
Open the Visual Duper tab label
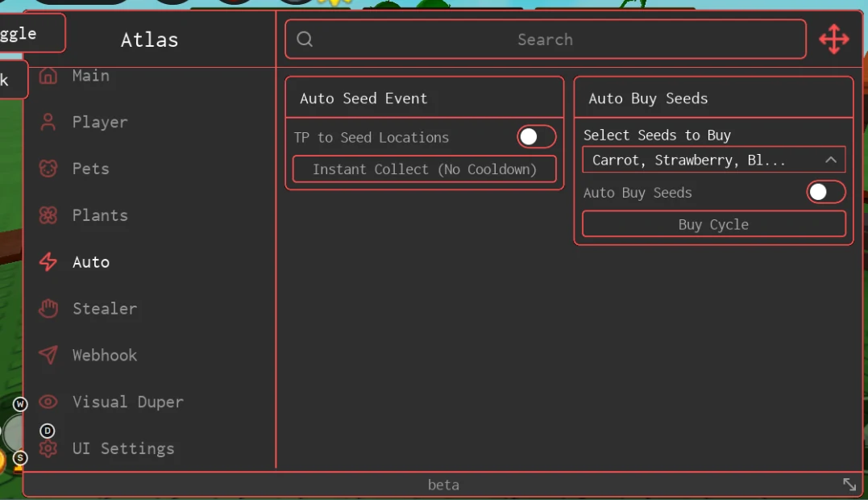128,402
